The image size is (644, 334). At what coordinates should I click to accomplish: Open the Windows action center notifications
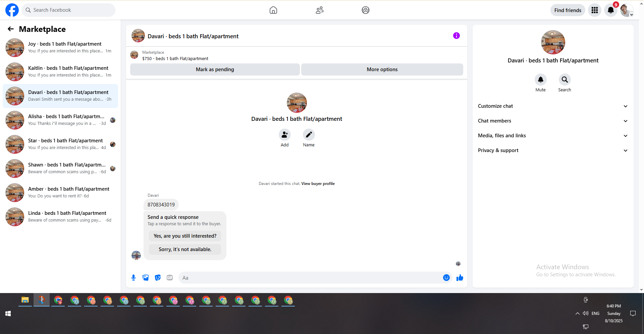(633, 314)
